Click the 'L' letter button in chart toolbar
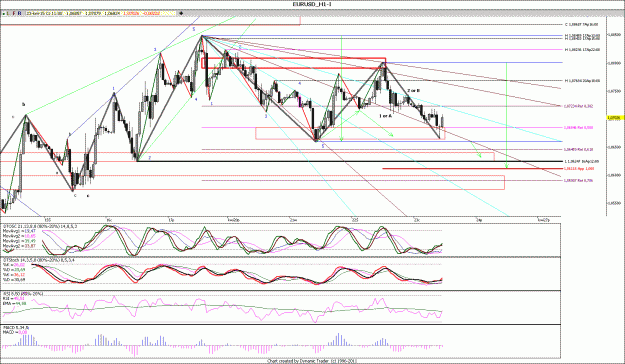 click(9, 14)
